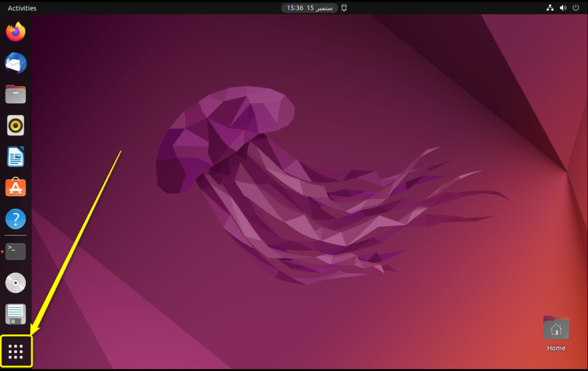The height and width of the screenshot is (371, 588).
Task: Start Rhythmbox music player
Action: (x=15, y=125)
